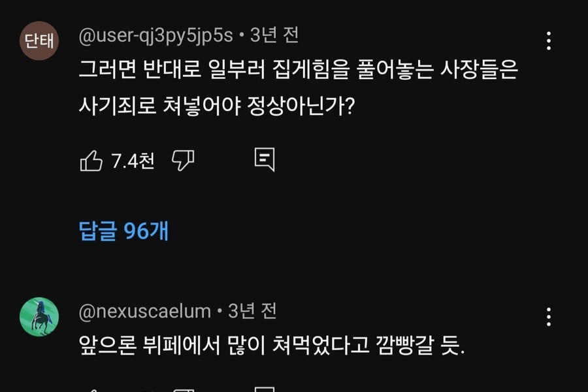Tap the 7.4천 like count

pyautogui.click(x=133, y=160)
